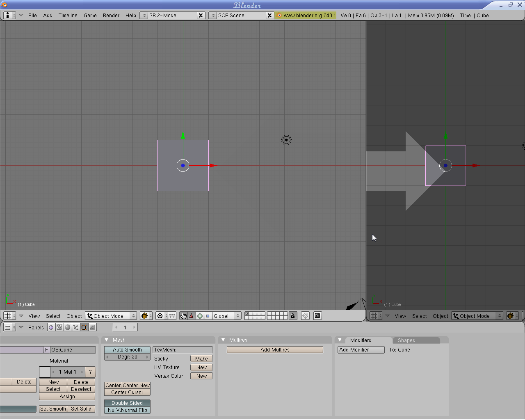
Task: Select the rotate manipulator circle icon
Action: pyautogui.click(x=200, y=316)
